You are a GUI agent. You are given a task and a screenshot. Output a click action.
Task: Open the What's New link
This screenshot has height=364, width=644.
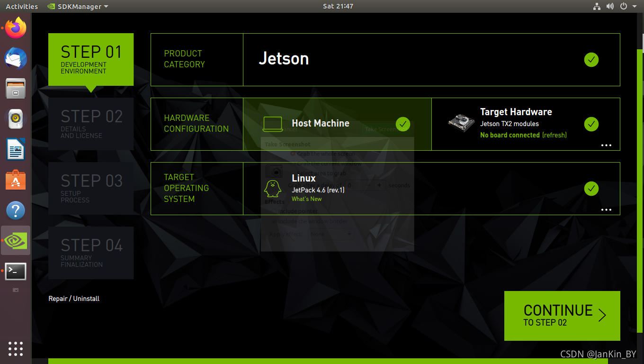click(306, 199)
